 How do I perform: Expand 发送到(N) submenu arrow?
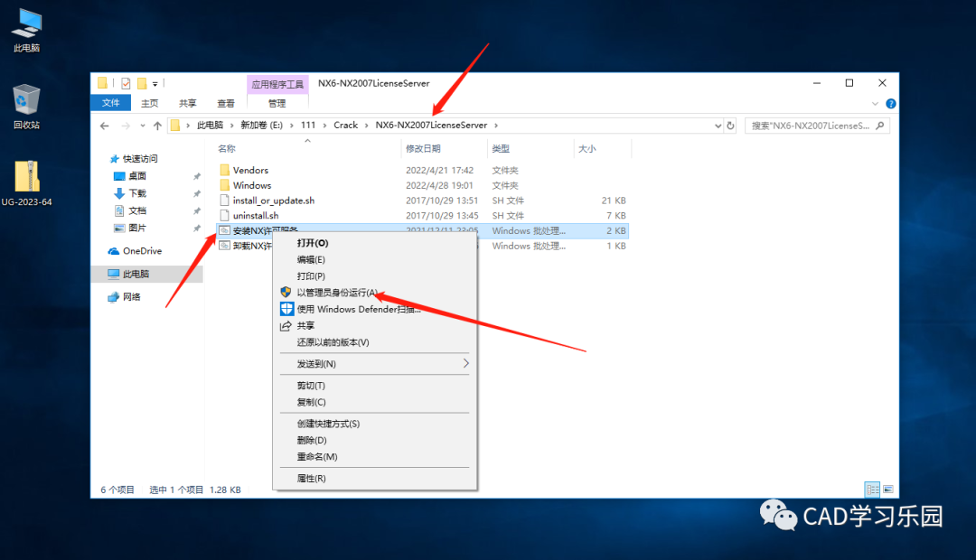[465, 363]
